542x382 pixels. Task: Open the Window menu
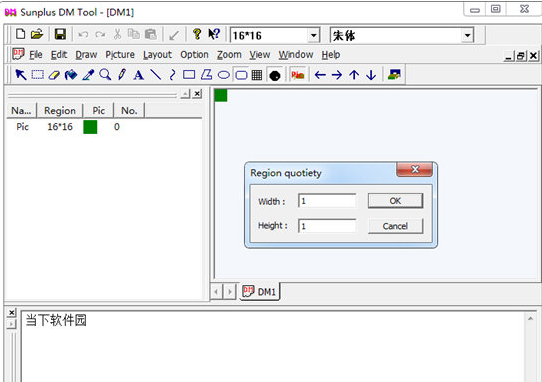[x=296, y=55]
